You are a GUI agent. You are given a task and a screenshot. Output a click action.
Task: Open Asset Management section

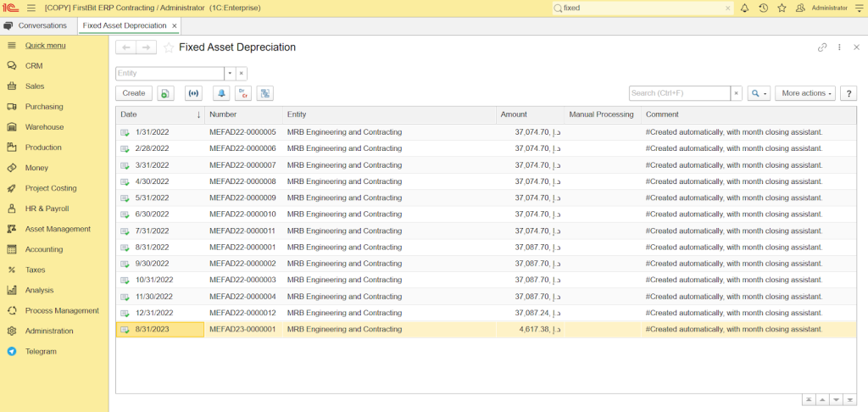[x=58, y=229]
